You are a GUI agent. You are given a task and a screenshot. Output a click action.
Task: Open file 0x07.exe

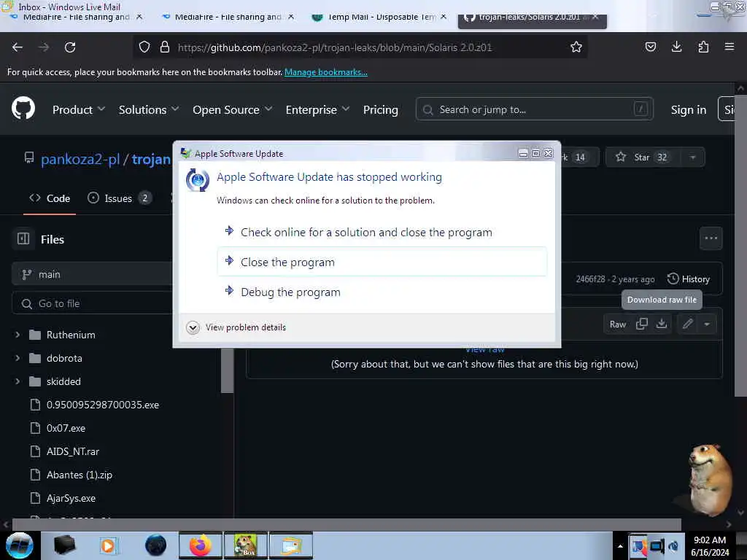[66, 428]
